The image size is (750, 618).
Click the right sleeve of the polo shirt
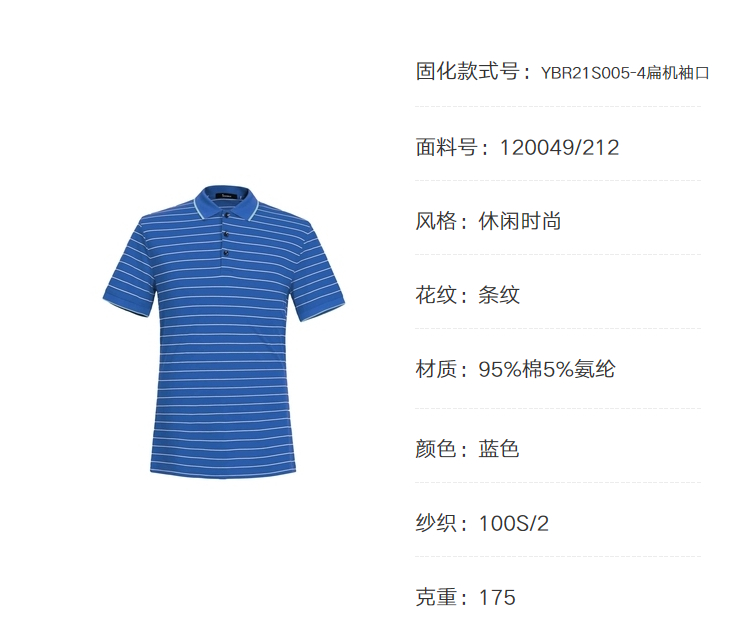click(319, 277)
